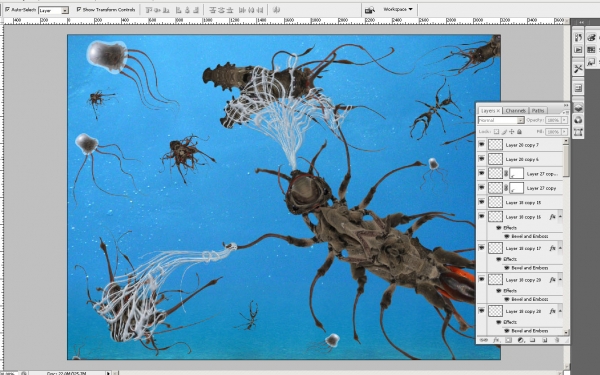Screen dimensions: 600x375
Task: Click Distribute Top Edges icon
Action: (213, 10)
